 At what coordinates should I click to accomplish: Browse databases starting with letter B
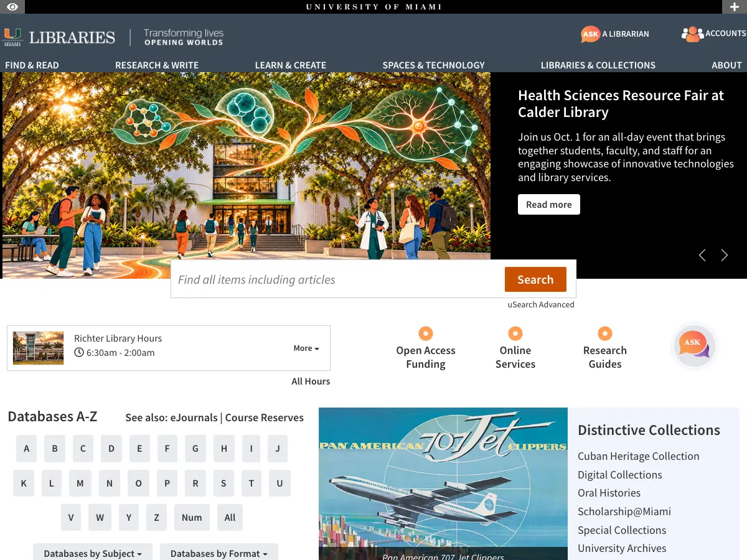[x=55, y=449]
